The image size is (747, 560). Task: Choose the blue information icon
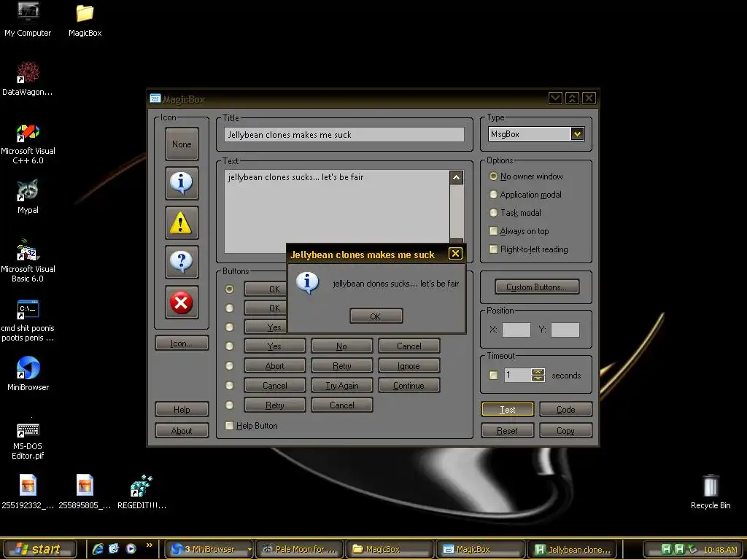click(182, 183)
